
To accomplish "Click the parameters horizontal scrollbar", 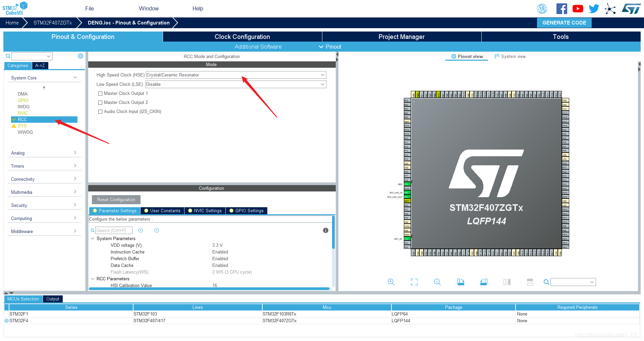I will point(209,288).
